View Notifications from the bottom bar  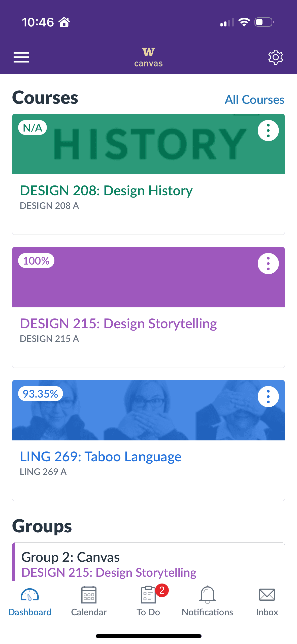(x=207, y=605)
